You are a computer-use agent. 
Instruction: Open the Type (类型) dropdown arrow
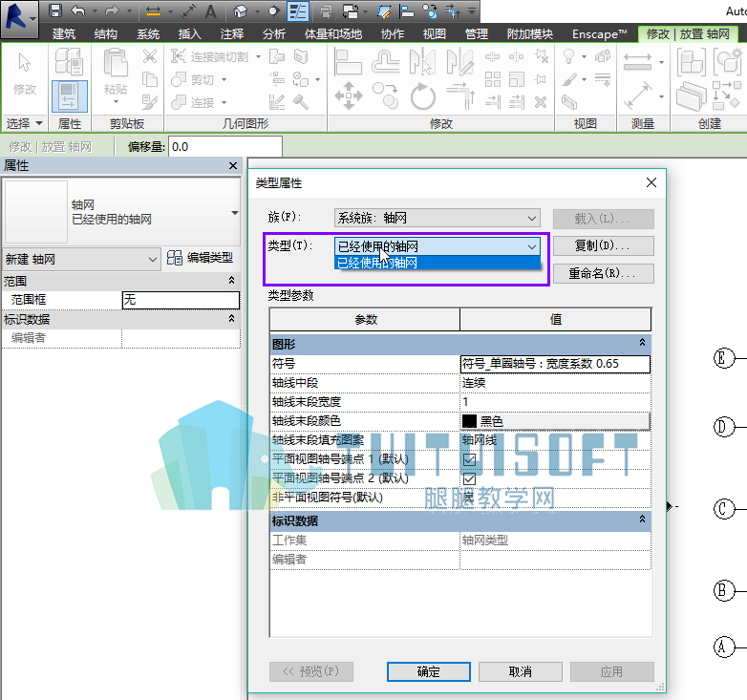coord(532,246)
